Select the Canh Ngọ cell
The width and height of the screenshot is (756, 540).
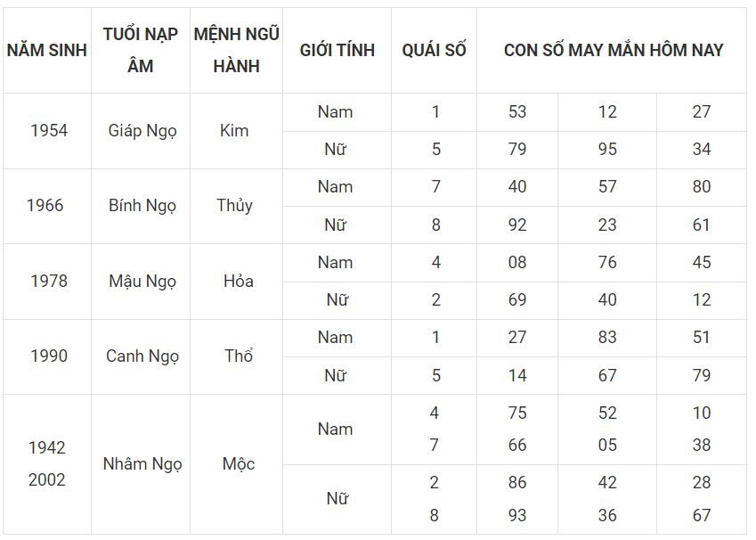[142, 356]
